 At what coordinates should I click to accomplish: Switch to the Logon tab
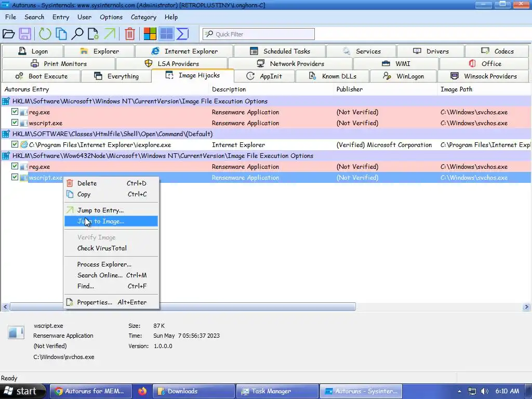pyautogui.click(x=33, y=51)
